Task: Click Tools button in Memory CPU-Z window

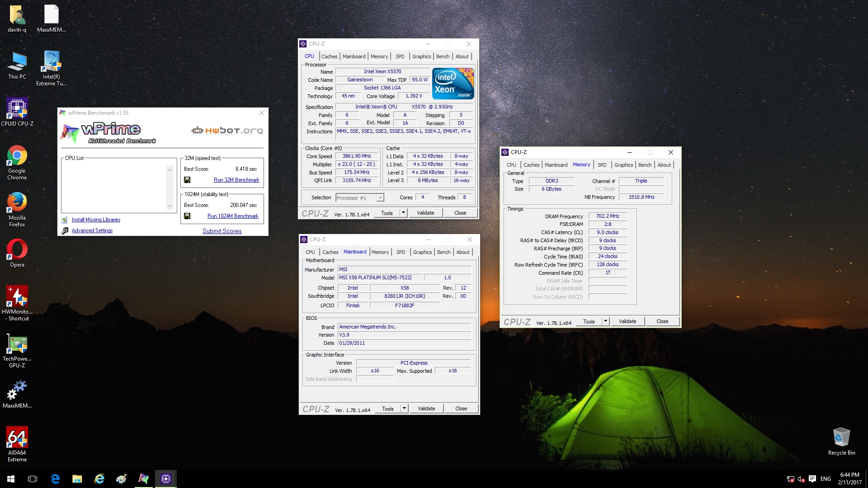Action: [589, 321]
